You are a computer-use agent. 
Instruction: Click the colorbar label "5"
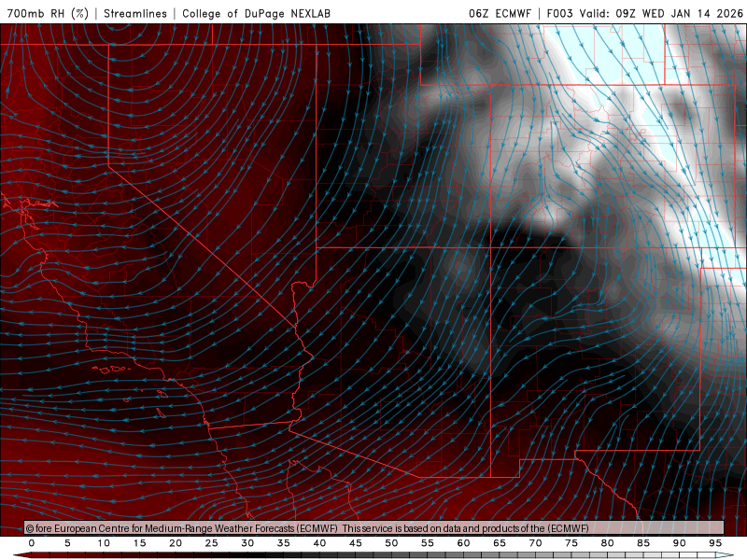67,543
